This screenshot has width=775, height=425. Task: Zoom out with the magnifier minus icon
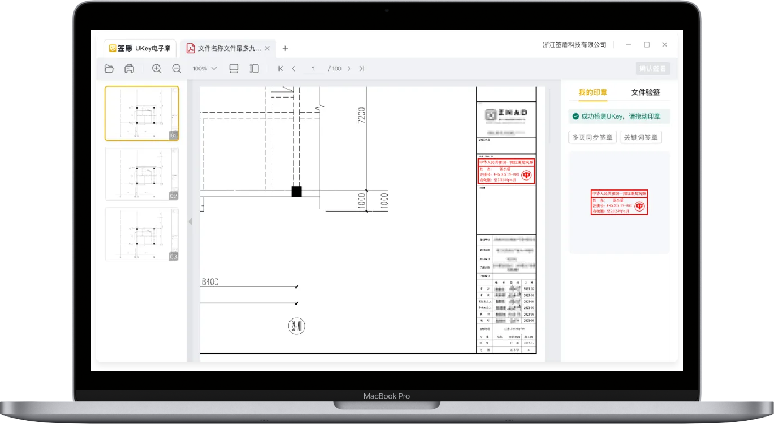coord(177,68)
